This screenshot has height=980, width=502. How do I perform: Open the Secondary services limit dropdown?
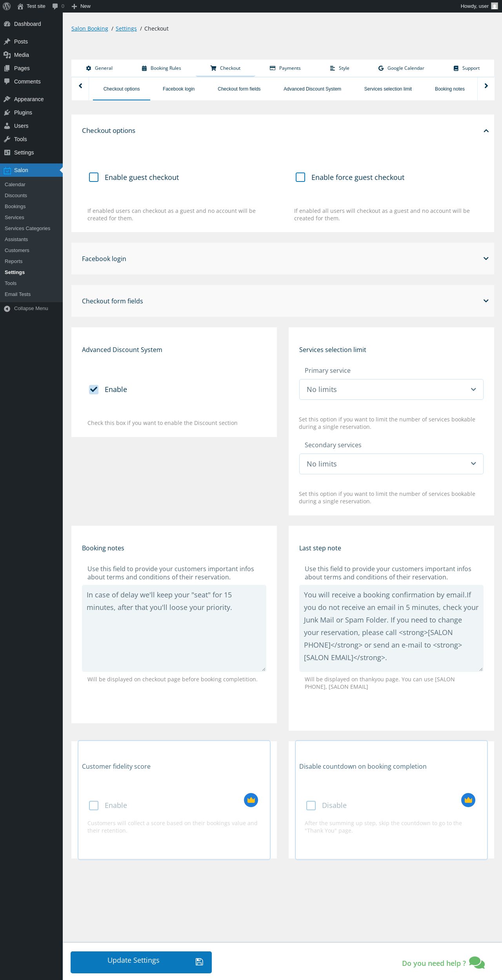click(391, 464)
